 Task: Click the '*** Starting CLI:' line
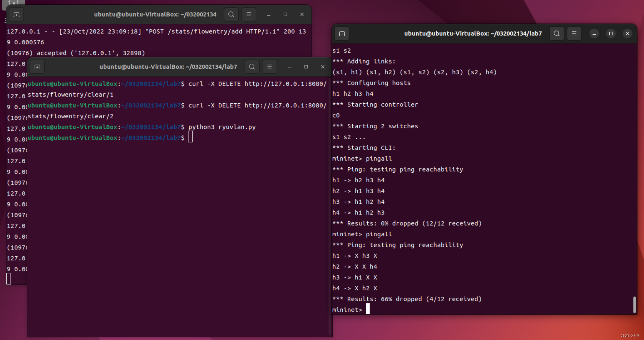364,148
